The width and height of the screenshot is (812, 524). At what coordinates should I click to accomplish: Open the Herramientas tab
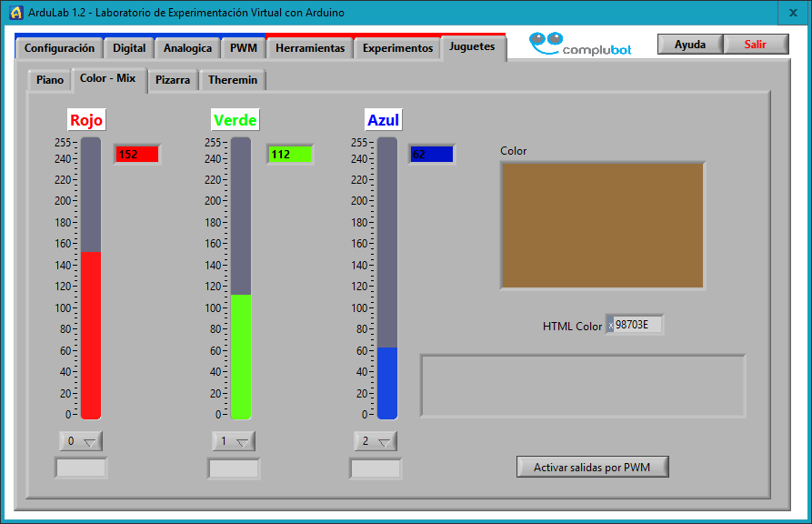[310, 48]
